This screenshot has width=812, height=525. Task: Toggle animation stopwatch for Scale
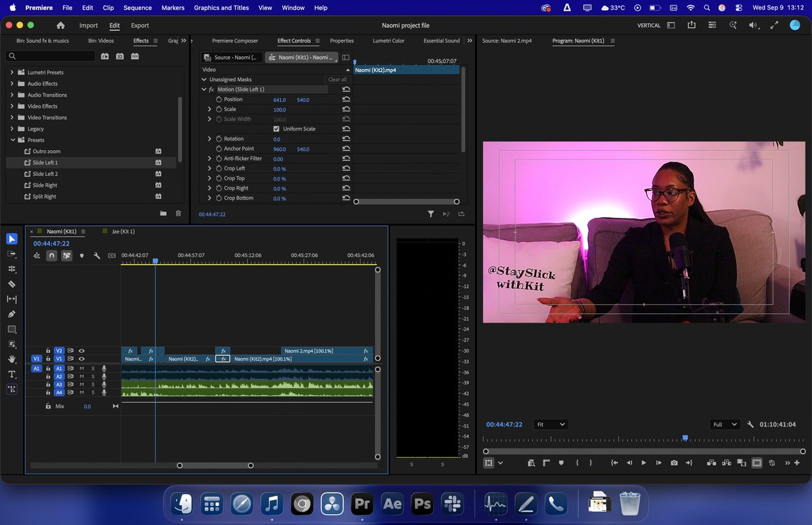(219, 109)
